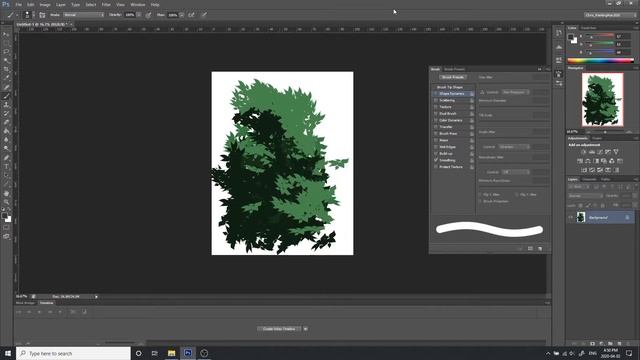Select the Brush tool in the toolbox
Viewport: 640px width, 360px height.
[6, 96]
